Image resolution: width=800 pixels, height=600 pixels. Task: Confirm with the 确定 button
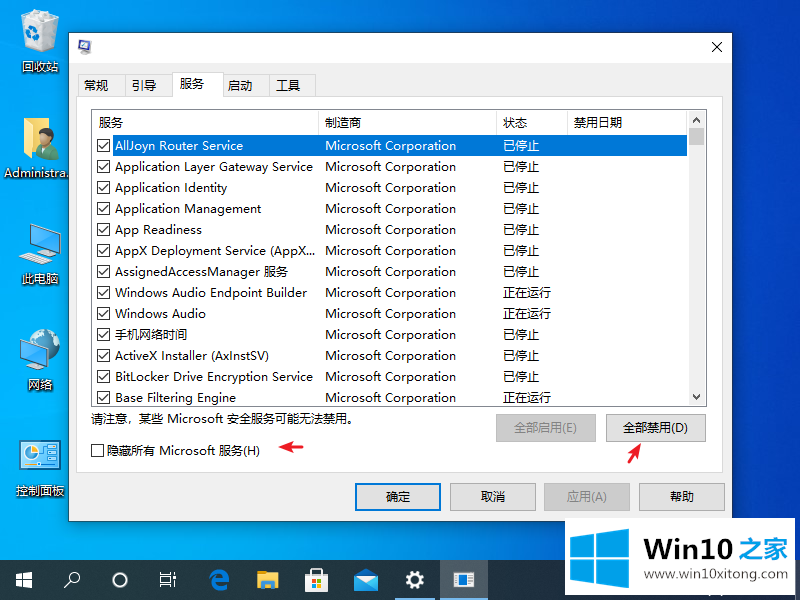(x=398, y=496)
